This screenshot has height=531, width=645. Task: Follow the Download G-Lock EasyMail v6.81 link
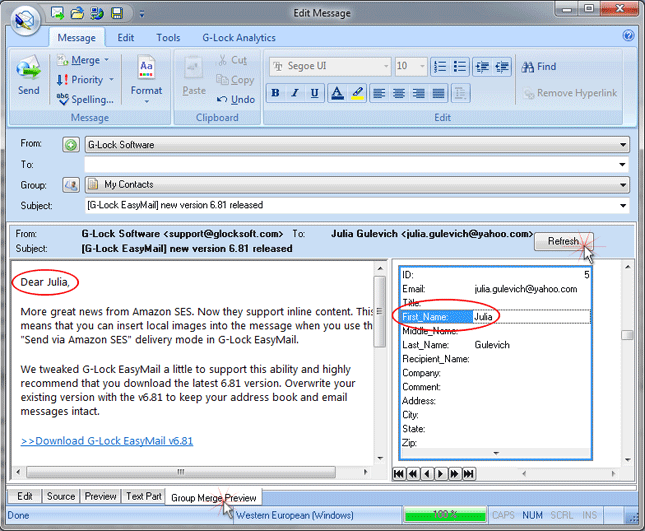(107, 441)
